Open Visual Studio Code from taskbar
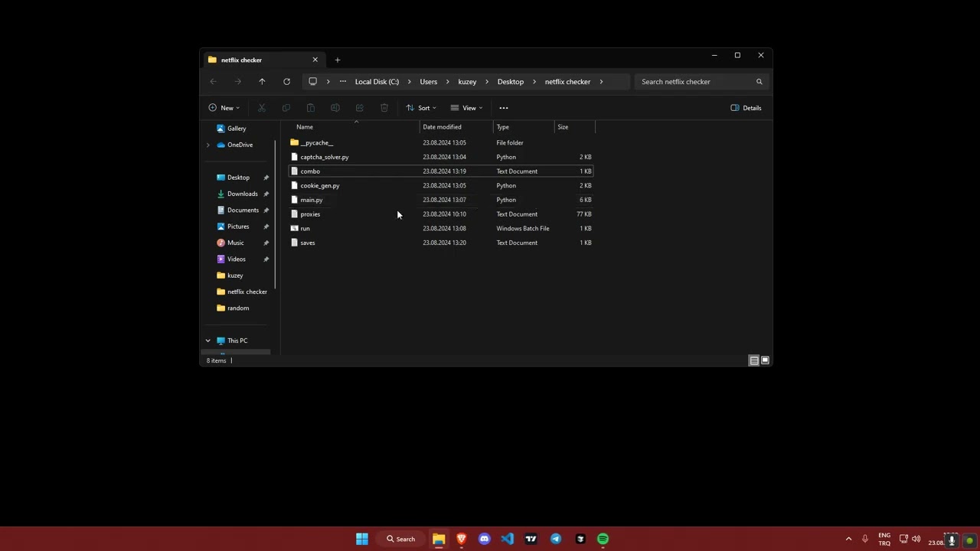The width and height of the screenshot is (980, 551). click(x=508, y=539)
